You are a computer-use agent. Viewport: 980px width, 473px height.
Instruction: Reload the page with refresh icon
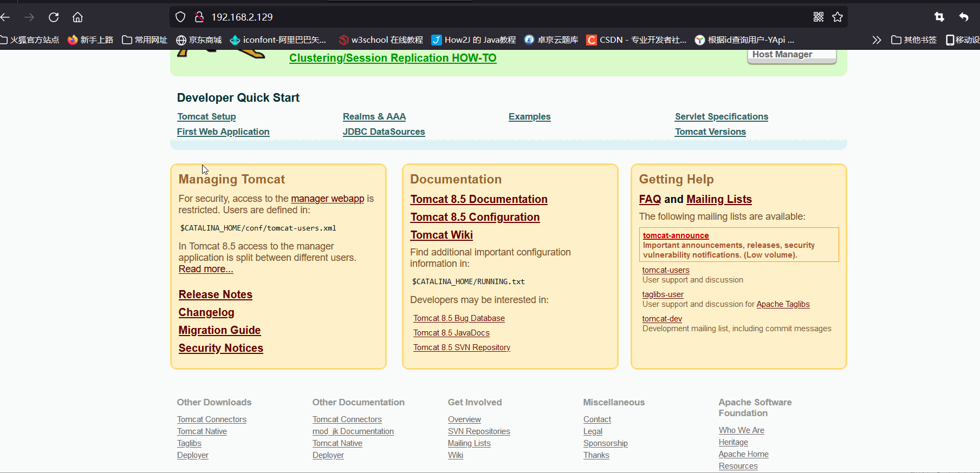[54, 17]
